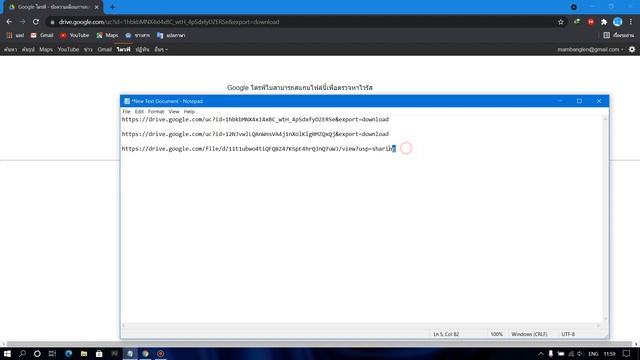This screenshot has width=640, height=360.
Task: Open File Explorer from the taskbar
Action: click(84, 353)
